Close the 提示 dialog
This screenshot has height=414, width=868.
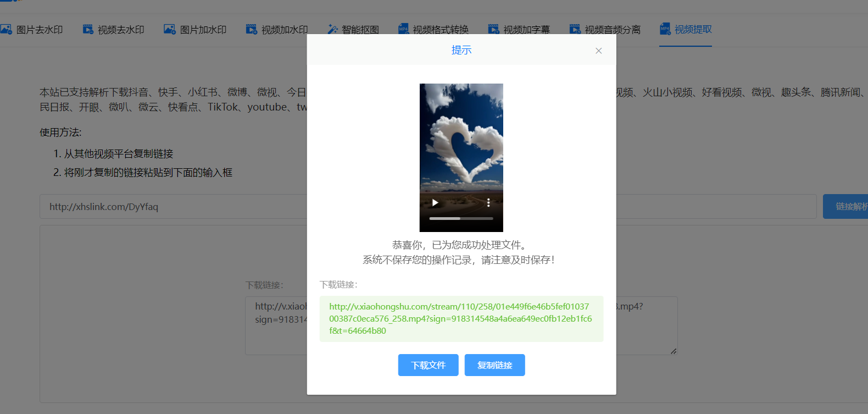(x=599, y=51)
